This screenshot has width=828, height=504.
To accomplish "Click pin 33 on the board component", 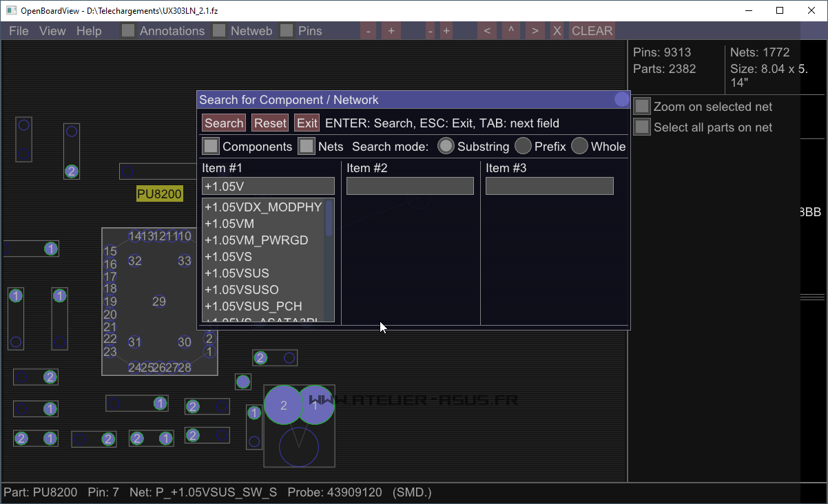I will coord(185,261).
